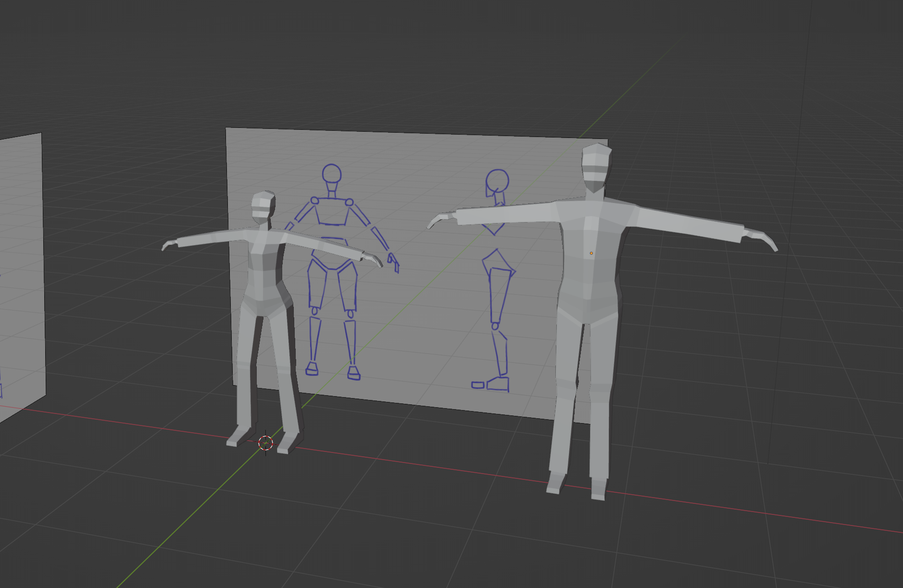Click the 3D cursor crosshair on the floor

265,443
